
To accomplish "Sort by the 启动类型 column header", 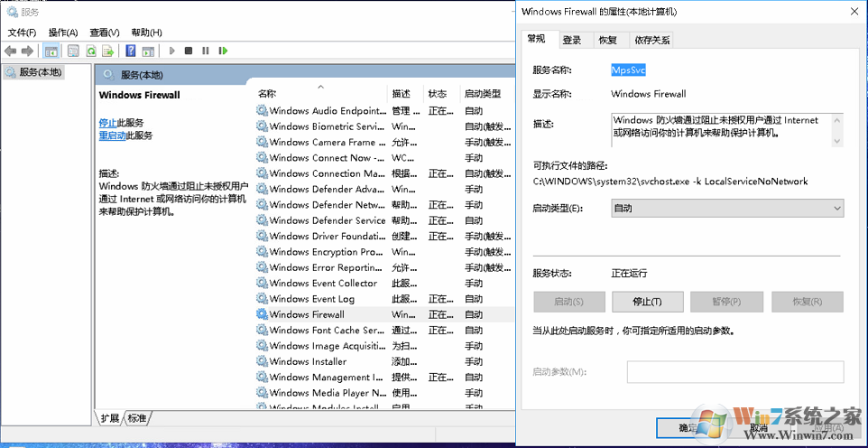I will point(487,94).
